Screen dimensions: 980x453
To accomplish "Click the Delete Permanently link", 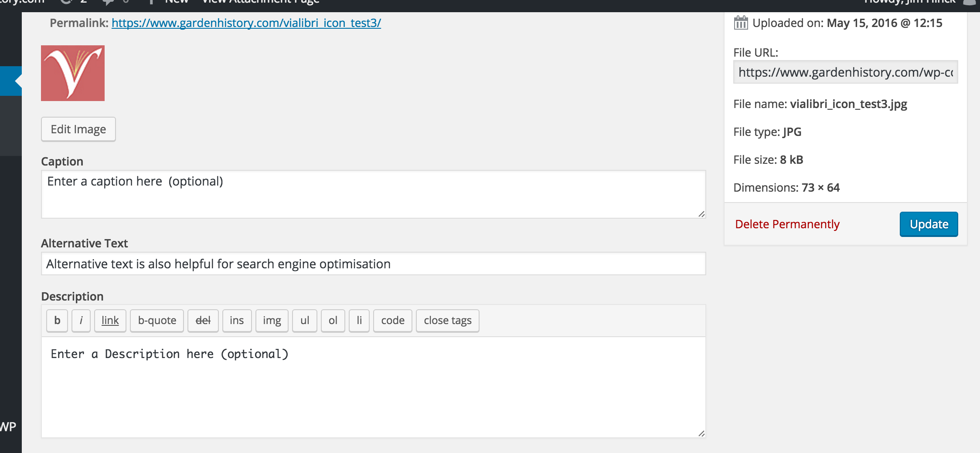I will 787,224.
